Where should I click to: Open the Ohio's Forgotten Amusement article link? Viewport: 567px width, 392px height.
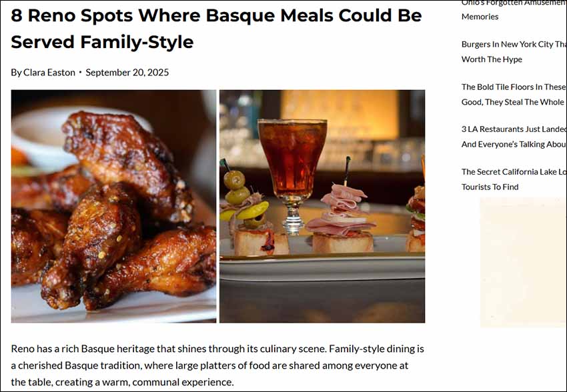[514, 9]
